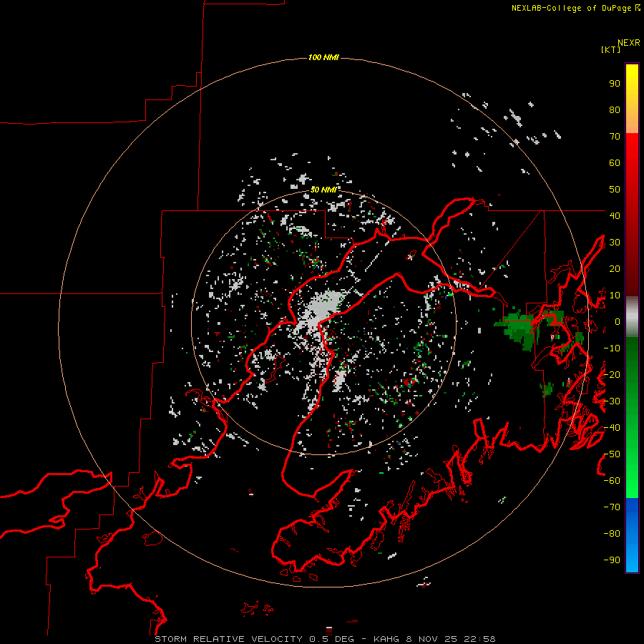
Task: Click the 100 NMI range ring label
Action: (x=323, y=57)
